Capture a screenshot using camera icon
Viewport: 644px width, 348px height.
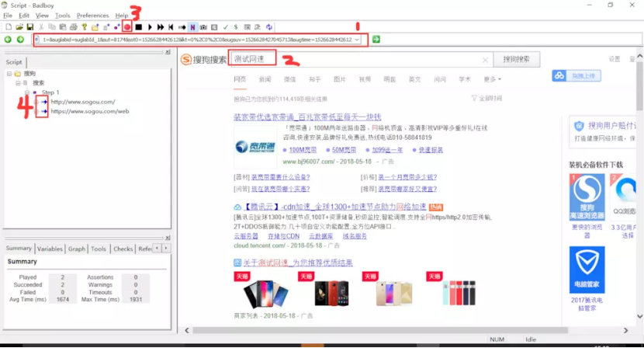coord(203,27)
